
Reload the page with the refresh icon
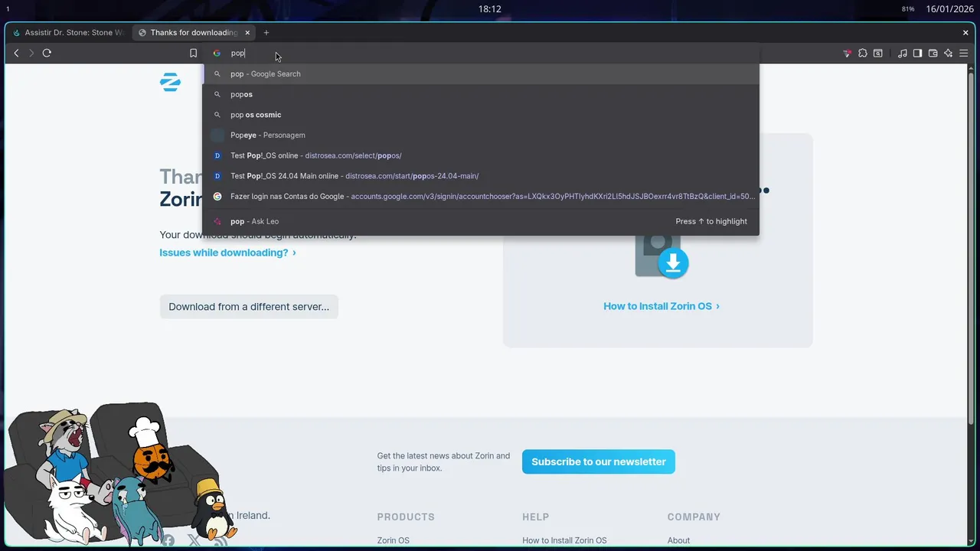47,53
